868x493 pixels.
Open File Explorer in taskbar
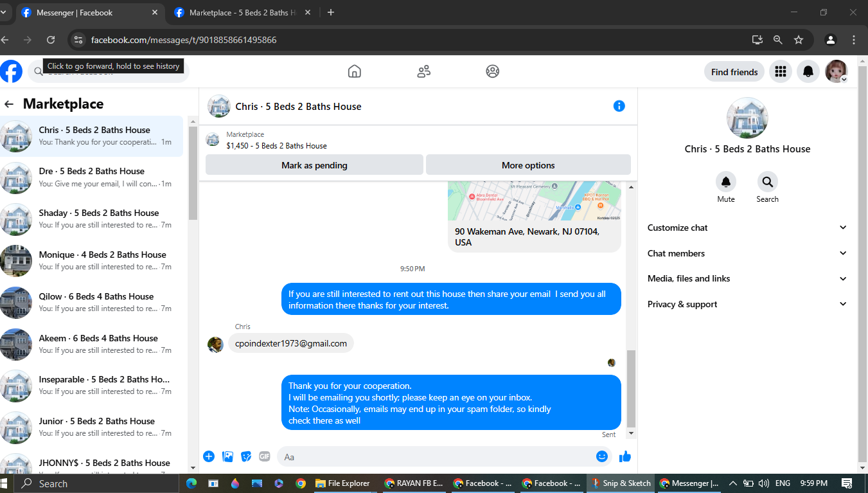point(342,483)
